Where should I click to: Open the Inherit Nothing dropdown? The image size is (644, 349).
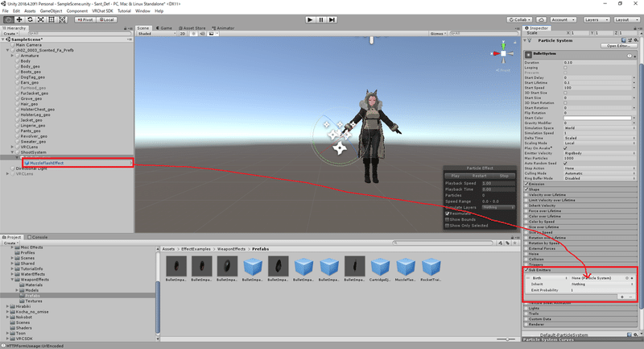click(601, 284)
